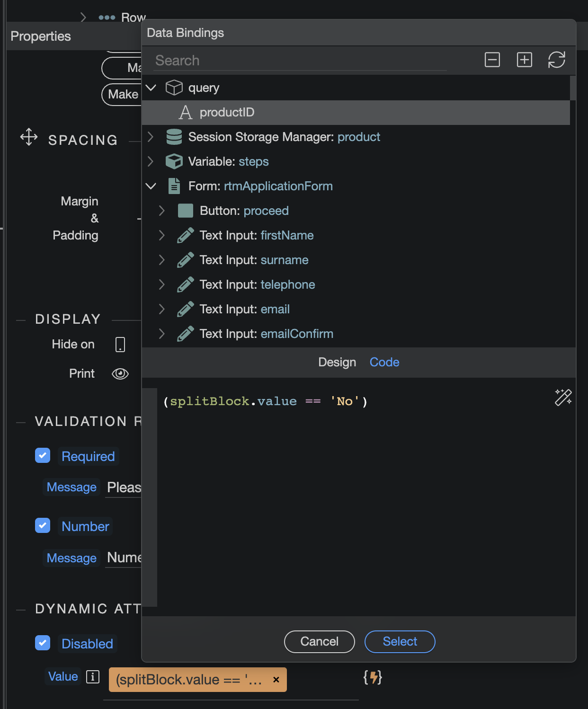Screen dimensions: 588x709
Task: Click the Search field in Data Bindings
Action: 300,61
